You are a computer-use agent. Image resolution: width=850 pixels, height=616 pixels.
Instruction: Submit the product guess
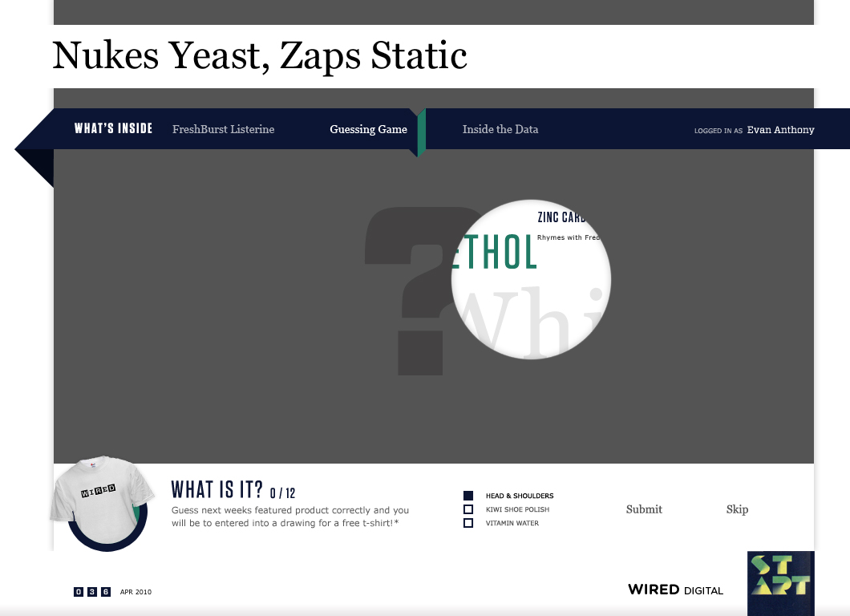click(x=644, y=509)
